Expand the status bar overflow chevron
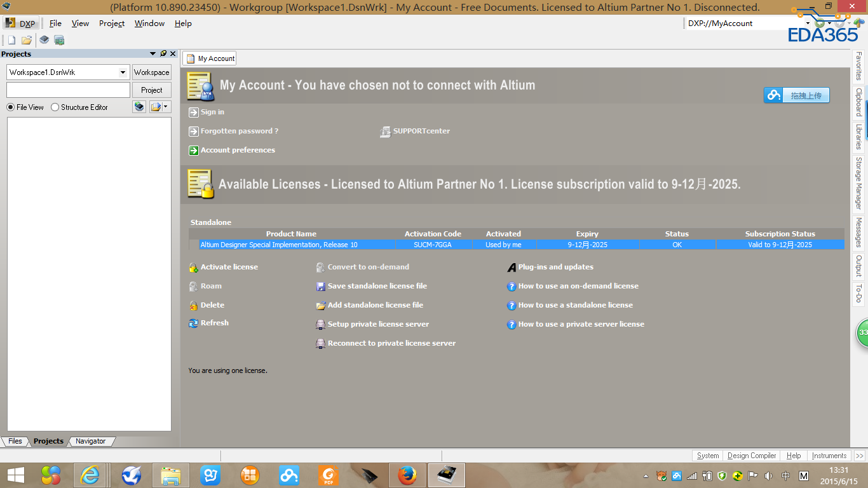 point(860,456)
